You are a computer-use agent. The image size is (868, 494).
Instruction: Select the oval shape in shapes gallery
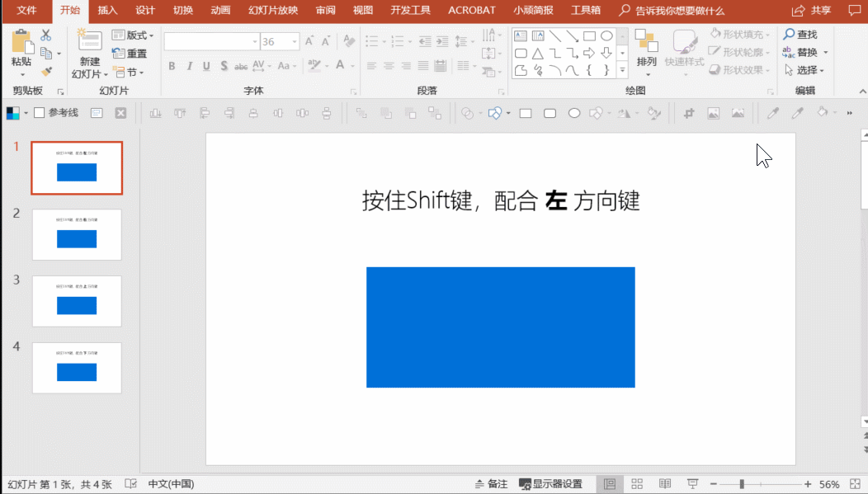click(606, 36)
